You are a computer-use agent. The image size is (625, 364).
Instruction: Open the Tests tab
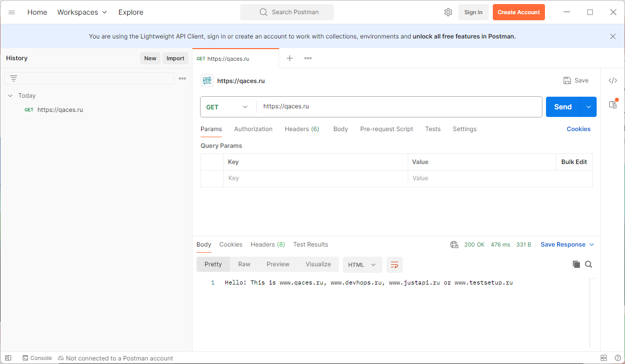tap(433, 129)
